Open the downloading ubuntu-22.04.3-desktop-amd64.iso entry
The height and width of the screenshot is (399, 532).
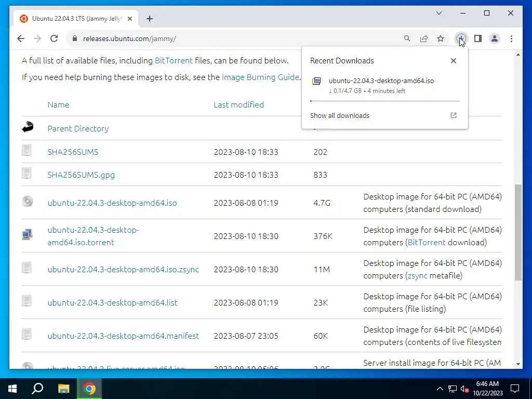coord(385,86)
